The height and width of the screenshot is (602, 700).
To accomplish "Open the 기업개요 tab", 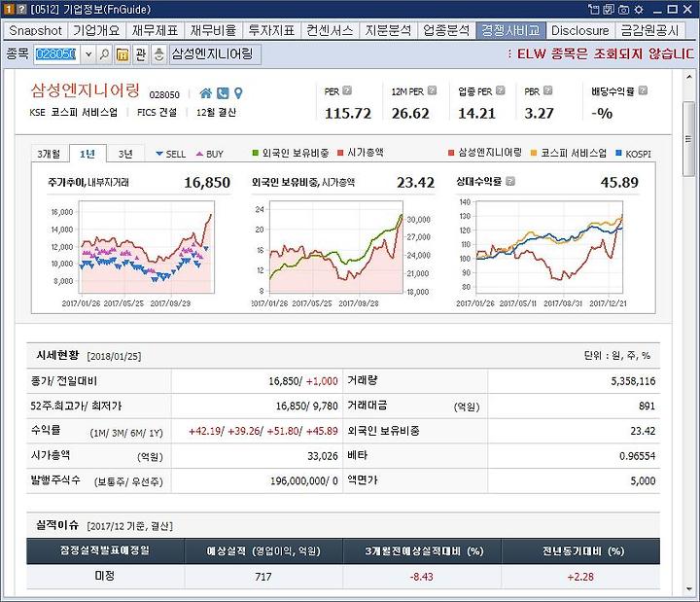I will (x=96, y=30).
